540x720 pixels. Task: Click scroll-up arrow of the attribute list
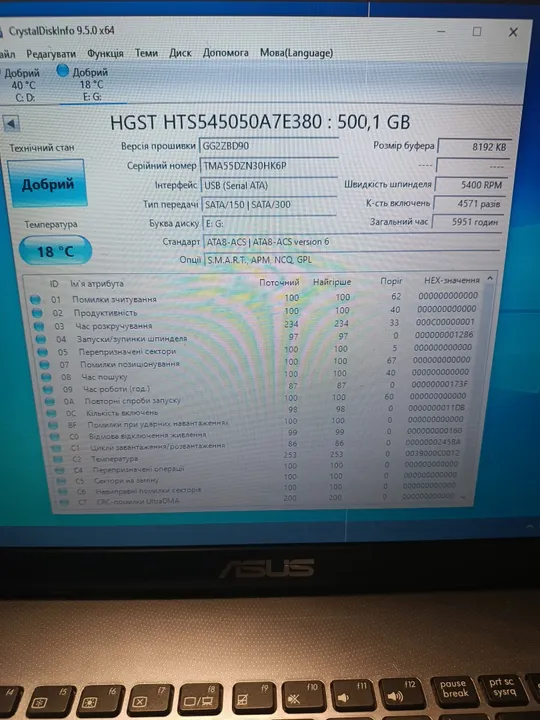[x=490, y=278]
